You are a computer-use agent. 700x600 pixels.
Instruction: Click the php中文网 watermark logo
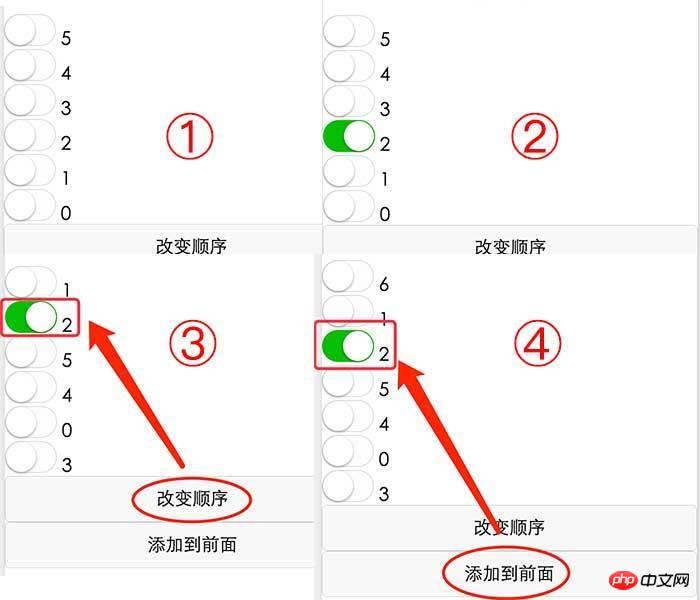[650, 580]
